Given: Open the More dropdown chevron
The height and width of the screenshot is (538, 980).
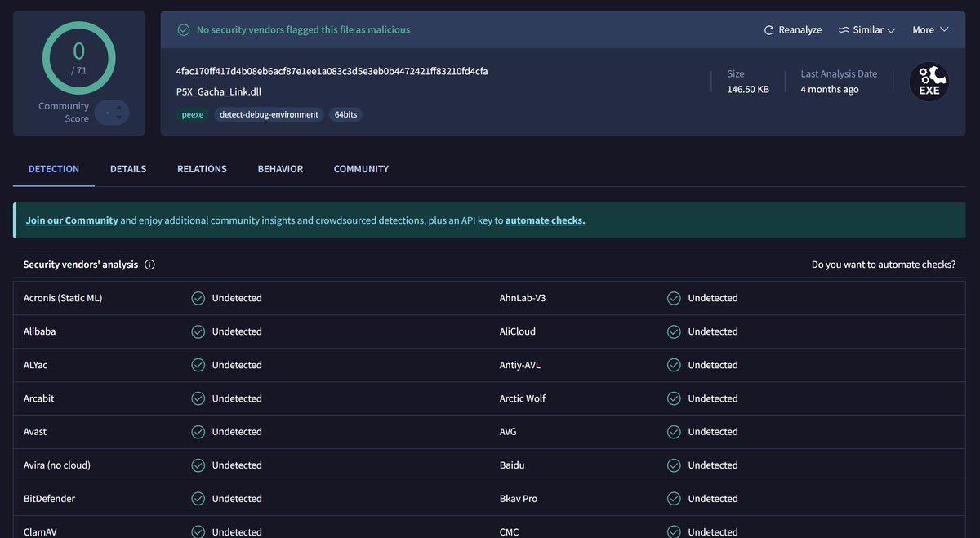Looking at the screenshot, I should click(x=944, y=29).
